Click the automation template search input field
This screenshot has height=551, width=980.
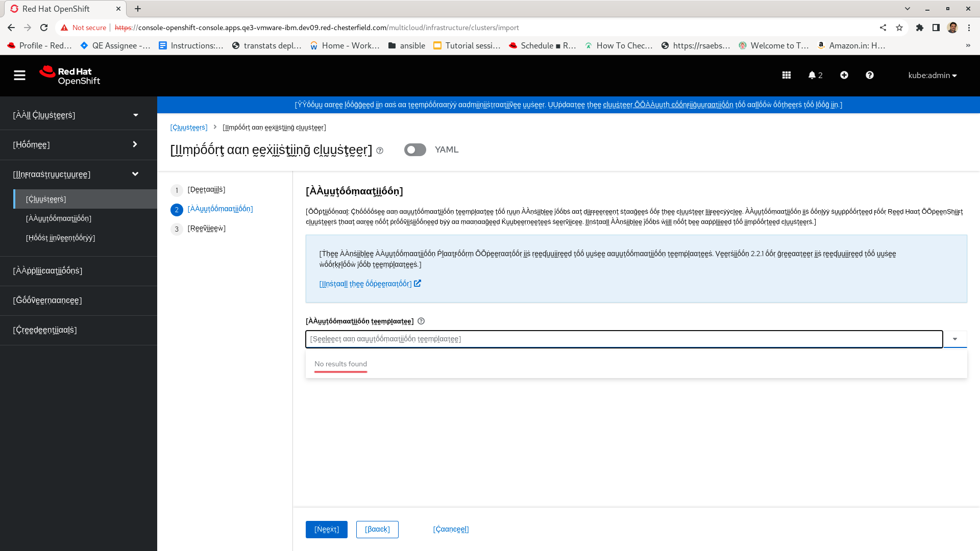coord(624,339)
